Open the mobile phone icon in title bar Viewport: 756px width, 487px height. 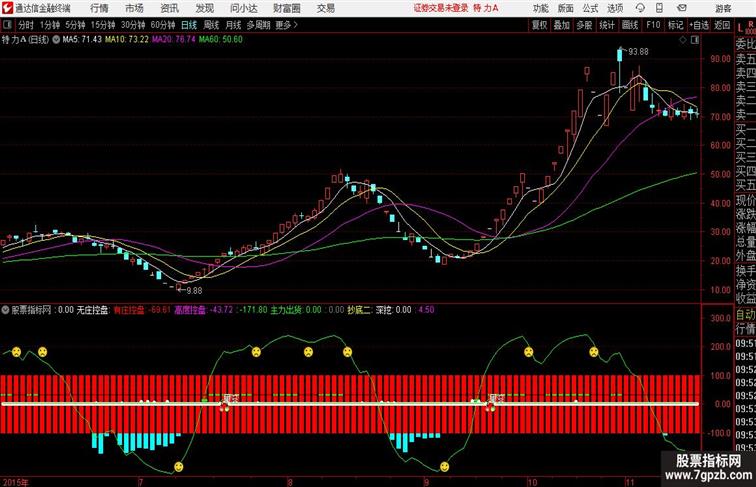coord(659,8)
